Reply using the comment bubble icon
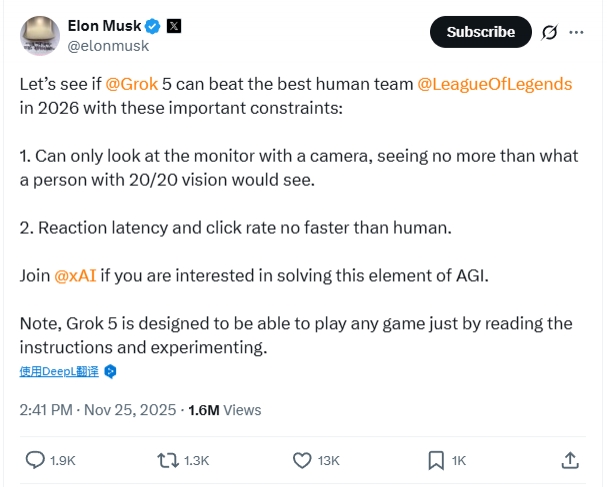The height and width of the screenshot is (487, 607). point(34,460)
